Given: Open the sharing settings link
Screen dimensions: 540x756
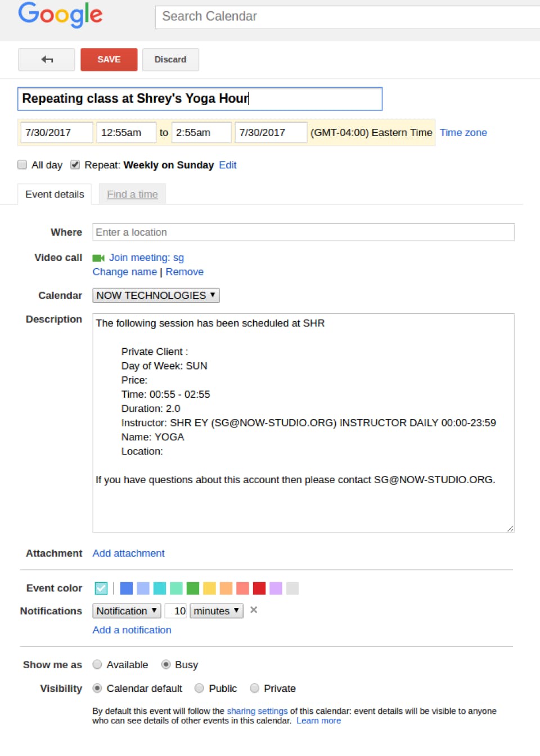Looking at the screenshot, I should click(x=257, y=711).
